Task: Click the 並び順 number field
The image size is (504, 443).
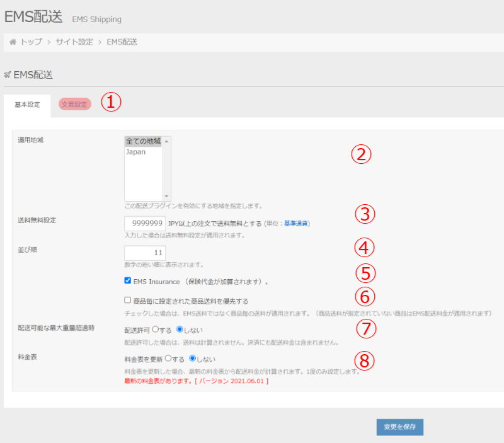Action: pyautogui.click(x=145, y=253)
